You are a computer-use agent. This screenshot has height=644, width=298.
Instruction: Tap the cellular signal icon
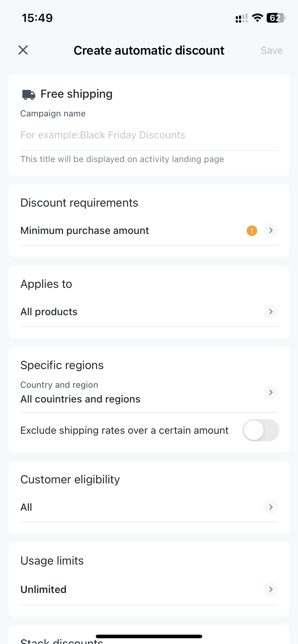[241, 18]
